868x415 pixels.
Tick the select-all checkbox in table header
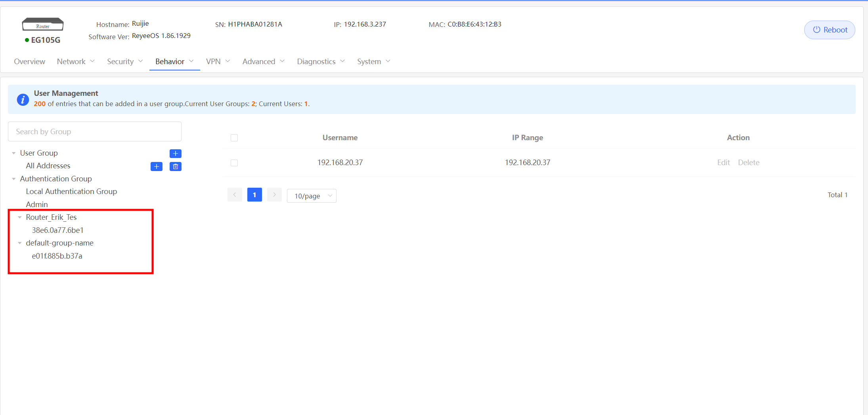coord(234,138)
